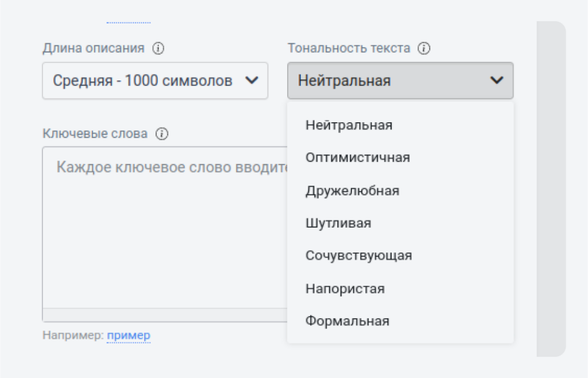The width and height of the screenshot is (588, 378).
Task: Open the пример example link
Action: click(x=129, y=335)
